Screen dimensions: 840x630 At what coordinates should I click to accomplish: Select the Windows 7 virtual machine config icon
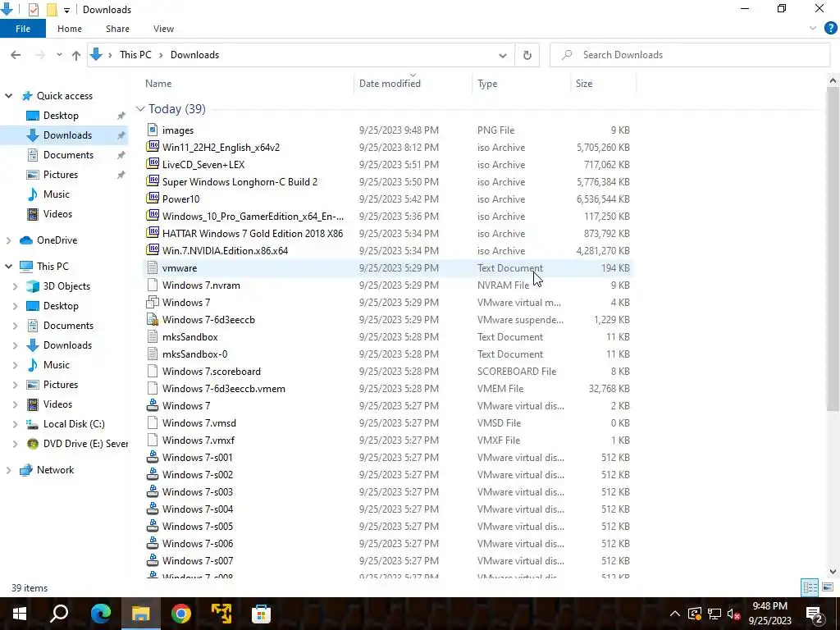[x=153, y=302]
